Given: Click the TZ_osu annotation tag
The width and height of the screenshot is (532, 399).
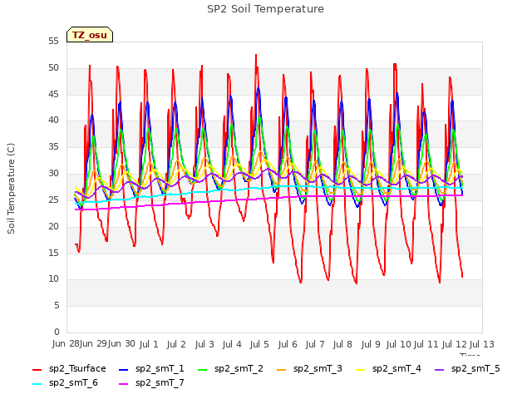Looking at the screenshot, I should (x=90, y=35).
